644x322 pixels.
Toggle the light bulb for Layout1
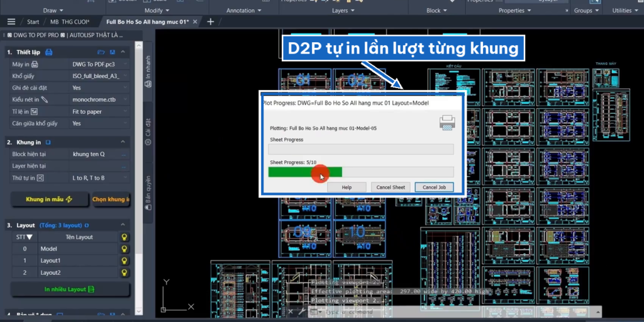123,261
